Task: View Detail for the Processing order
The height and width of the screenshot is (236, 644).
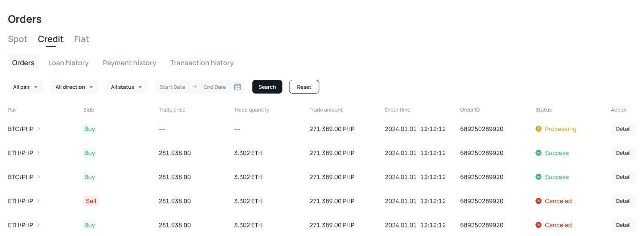Action: pos(623,129)
